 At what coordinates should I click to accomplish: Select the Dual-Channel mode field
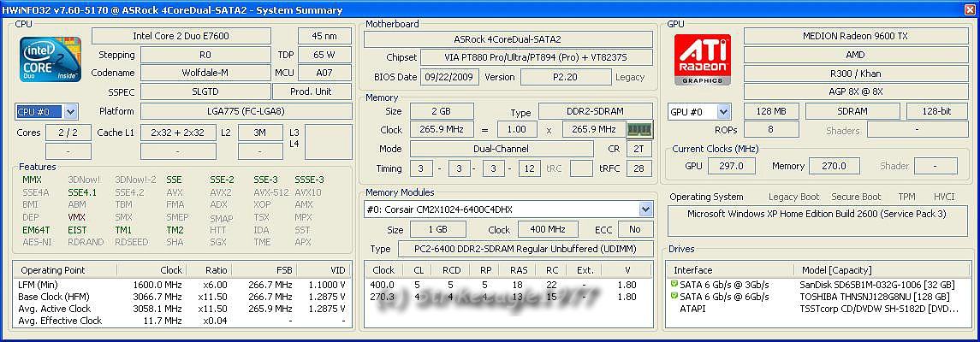(502, 149)
